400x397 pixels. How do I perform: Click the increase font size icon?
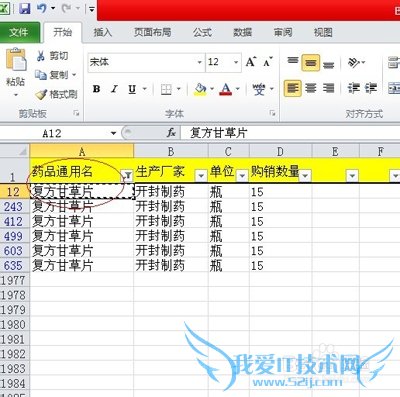click(x=251, y=62)
